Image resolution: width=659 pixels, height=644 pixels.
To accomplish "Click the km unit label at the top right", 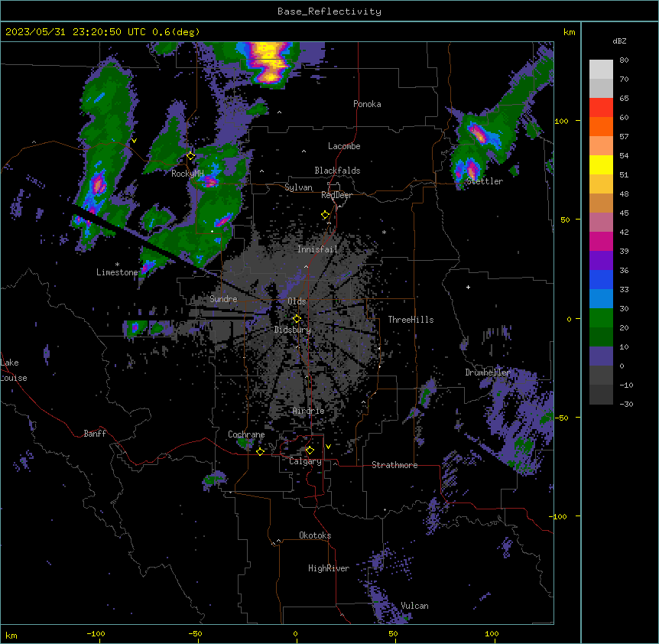I will pyautogui.click(x=570, y=32).
